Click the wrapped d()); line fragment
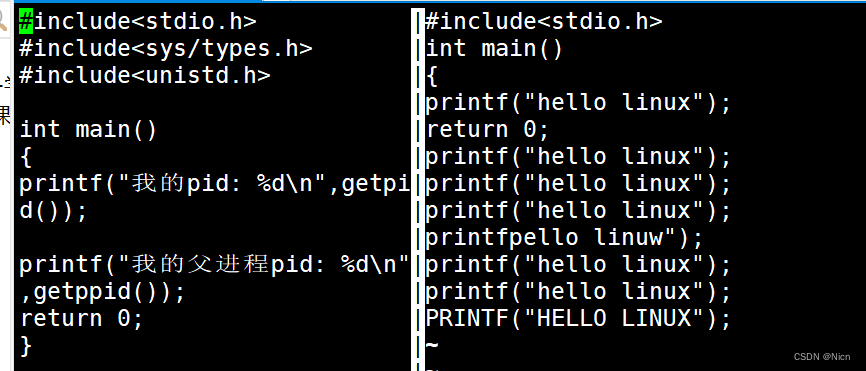Screen dimensions: 866x371 click(x=54, y=211)
